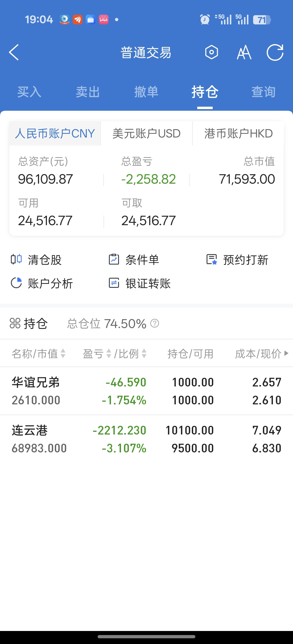
Task: Tap total market value 71,593.00
Action: click(247, 179)
